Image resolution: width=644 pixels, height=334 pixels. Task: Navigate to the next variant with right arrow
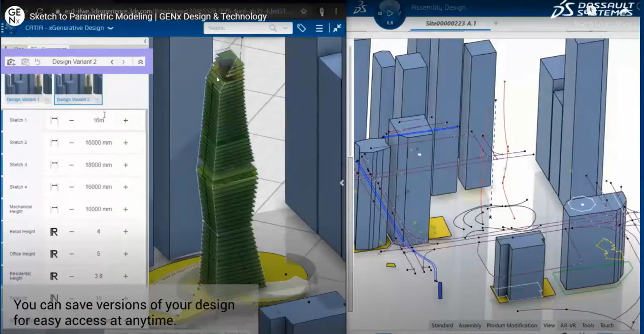pyautogui.click(x=123, y=61)
